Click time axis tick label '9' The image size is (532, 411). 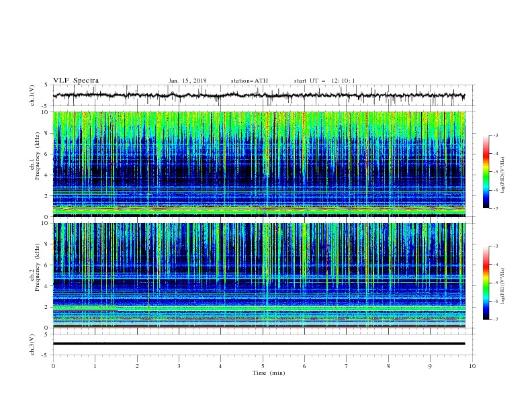[x=430, y=366]
